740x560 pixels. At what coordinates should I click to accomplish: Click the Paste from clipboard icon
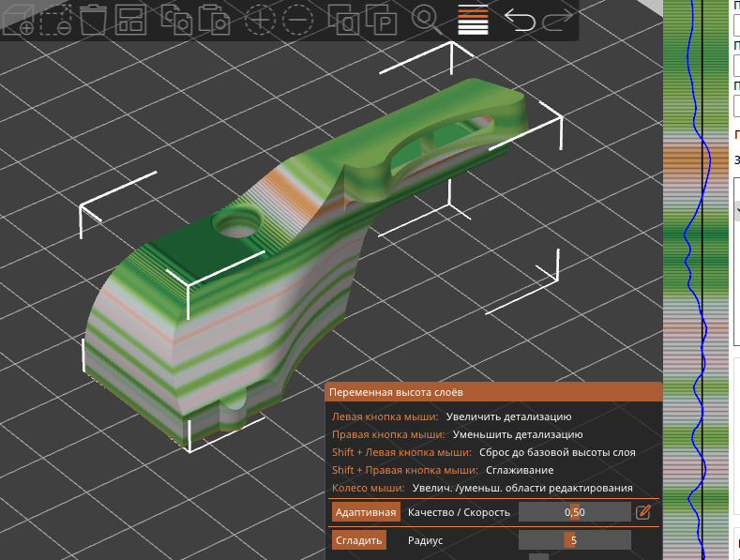point(214,20)
